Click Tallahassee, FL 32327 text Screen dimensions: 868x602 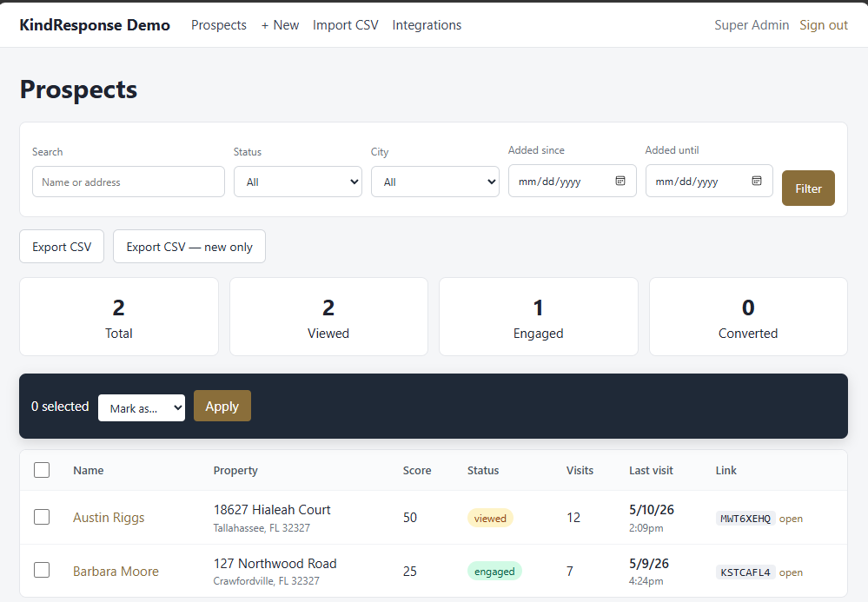(262, 528)
